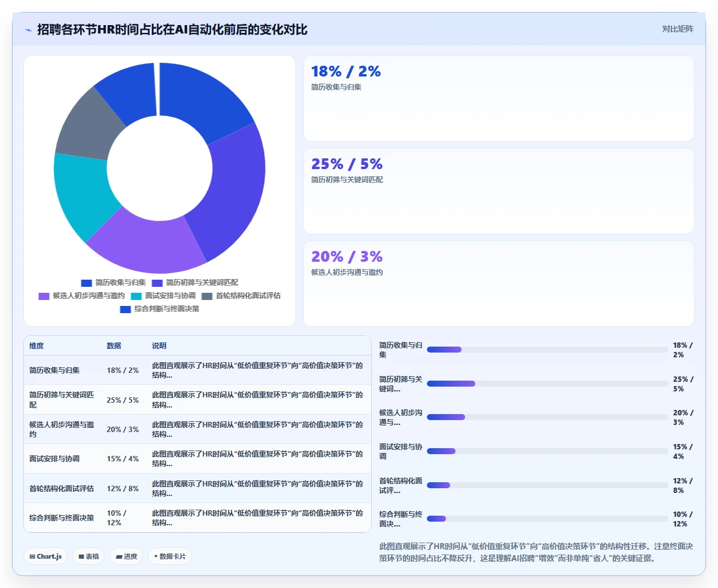Click 候选人初步沟通与邀约 caption in third data card
This screenshot has height=588, width=718.
[347, 272]
